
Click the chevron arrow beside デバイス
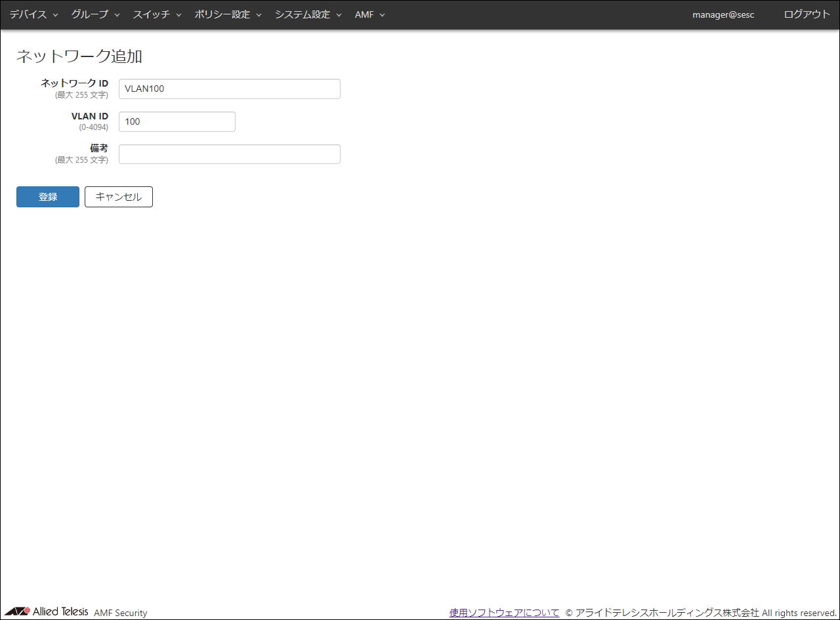pyautogui.click(x=55, y=15)
